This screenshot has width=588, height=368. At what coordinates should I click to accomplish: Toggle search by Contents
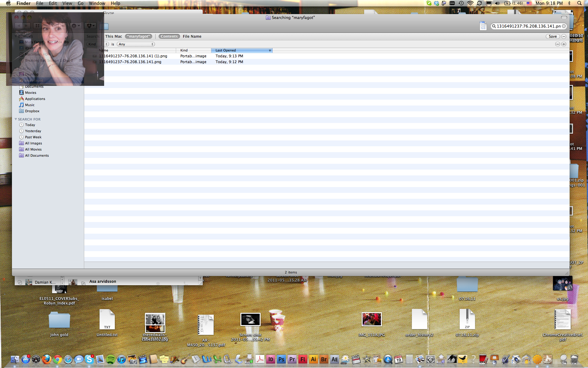click(x=169, y=36)
